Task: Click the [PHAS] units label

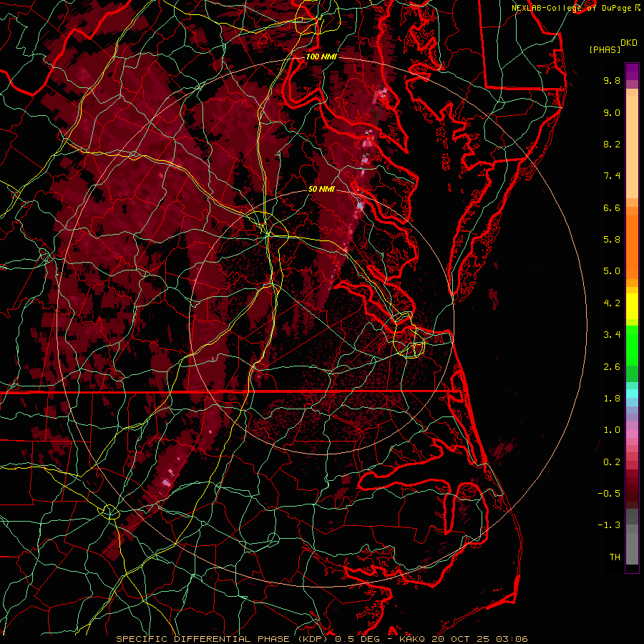Action: (605, 49)
